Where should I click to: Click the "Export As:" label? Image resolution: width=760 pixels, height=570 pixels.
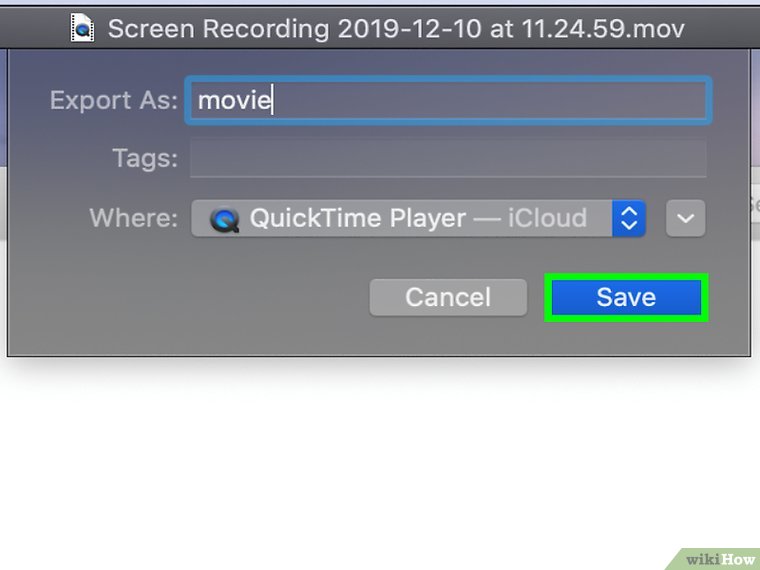[x=114, y=100]
